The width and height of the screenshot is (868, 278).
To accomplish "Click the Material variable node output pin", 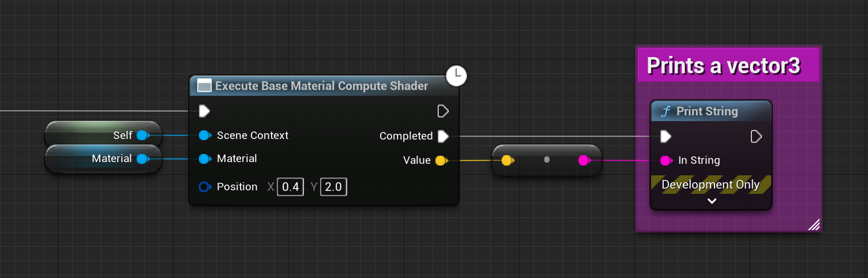I will click(142, 159).
